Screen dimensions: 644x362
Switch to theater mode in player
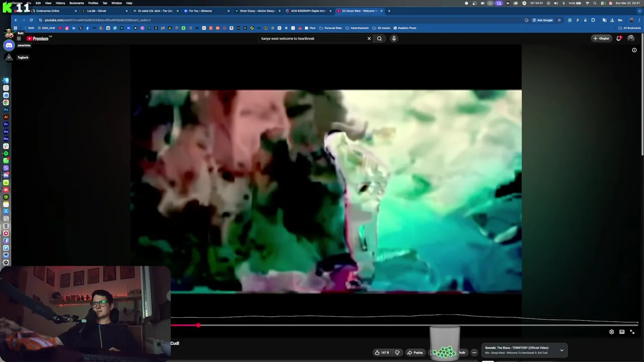(x=622, y=332)
